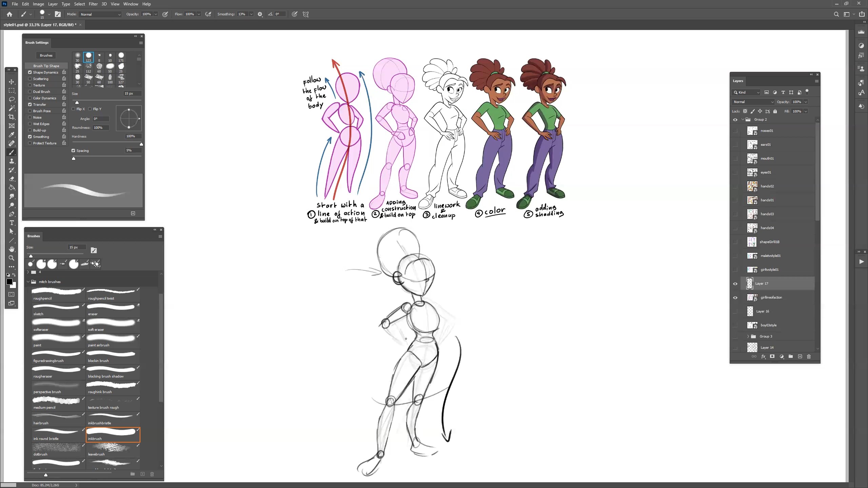The height and width of the screenshot is (488, 868).
Task: Select the Lasso tool
Action: 12,99
